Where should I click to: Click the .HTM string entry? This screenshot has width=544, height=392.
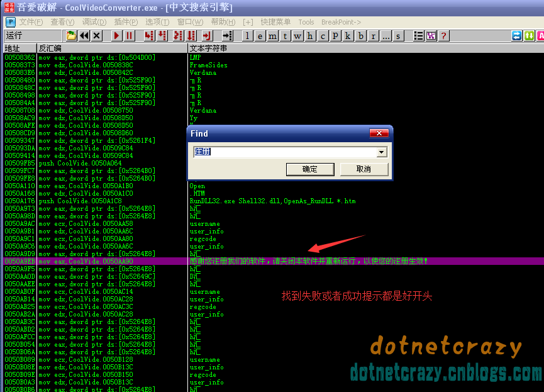point(197,193)
